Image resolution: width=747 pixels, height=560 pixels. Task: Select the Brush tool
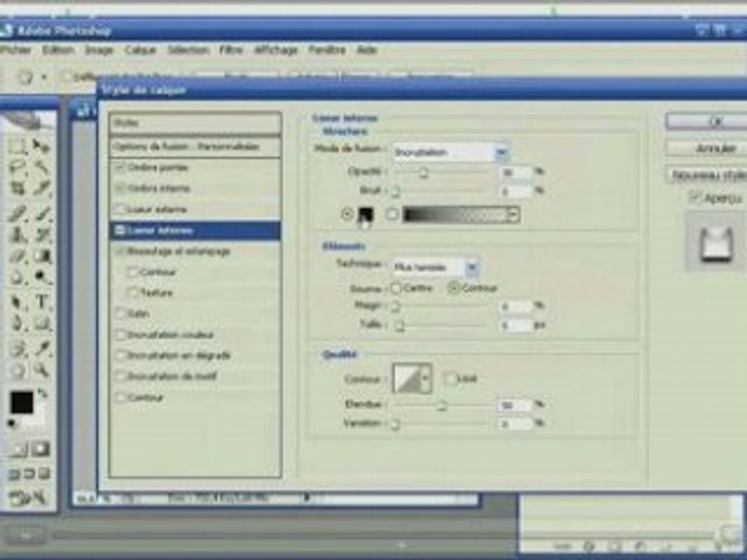coord(41,212)
